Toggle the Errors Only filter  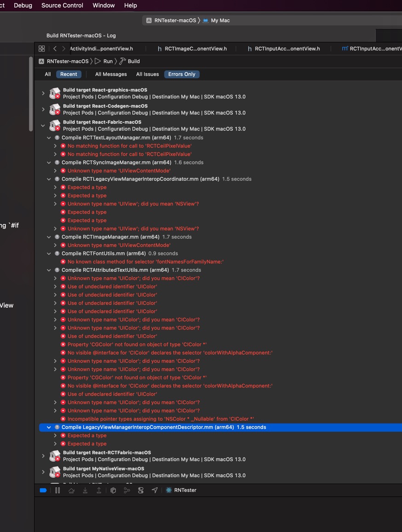tap(182, 74)
